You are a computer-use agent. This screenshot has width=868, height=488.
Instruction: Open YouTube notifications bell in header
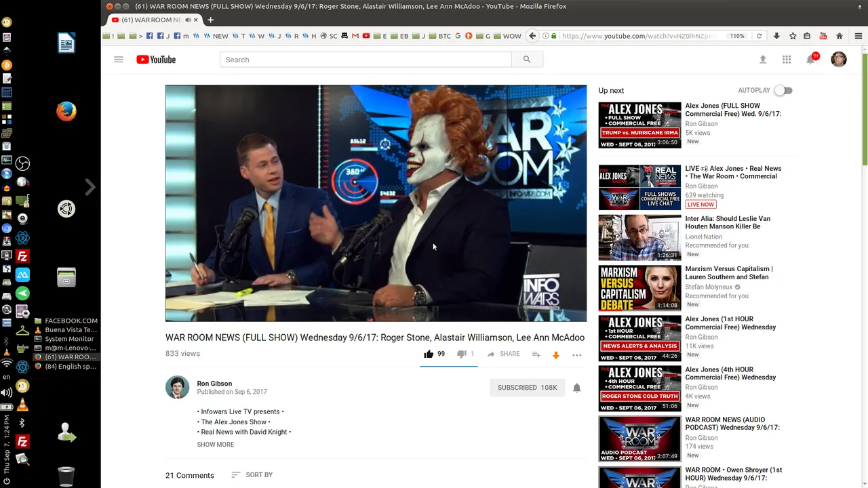pyautogui.click(x=810, y=60)
